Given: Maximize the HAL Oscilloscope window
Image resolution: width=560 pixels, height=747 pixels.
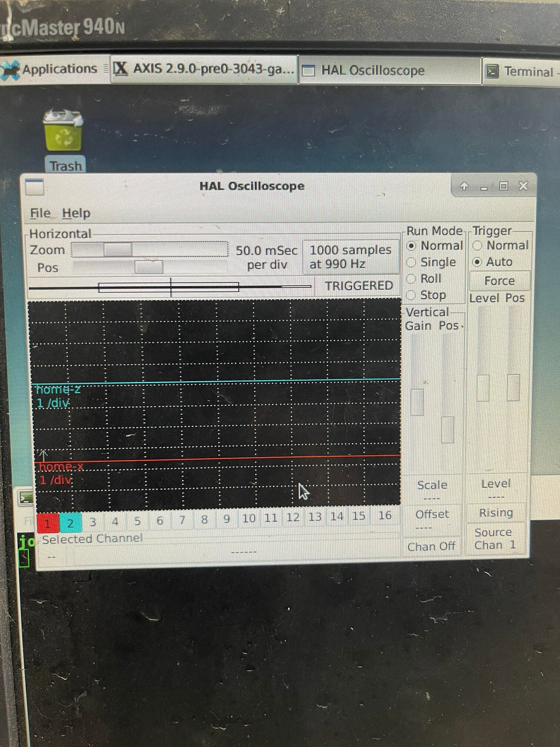Looking at the screenshot, I should [x=503, y=186].
